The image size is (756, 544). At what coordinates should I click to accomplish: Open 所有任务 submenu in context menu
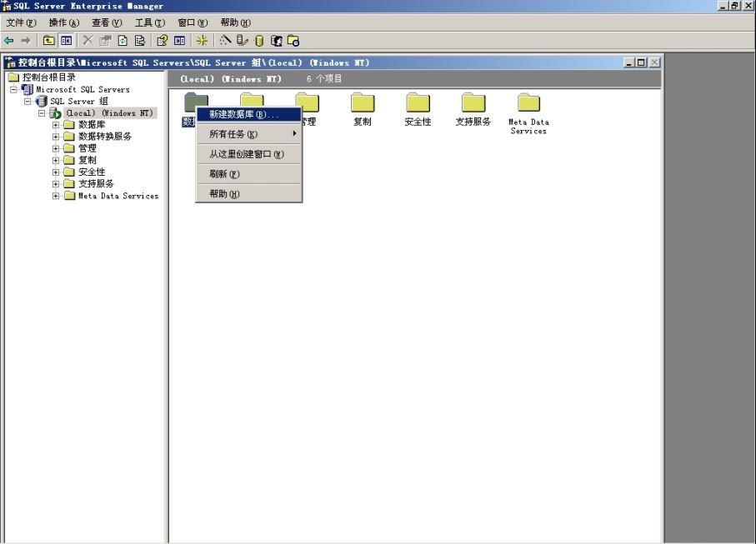(248, 134)
